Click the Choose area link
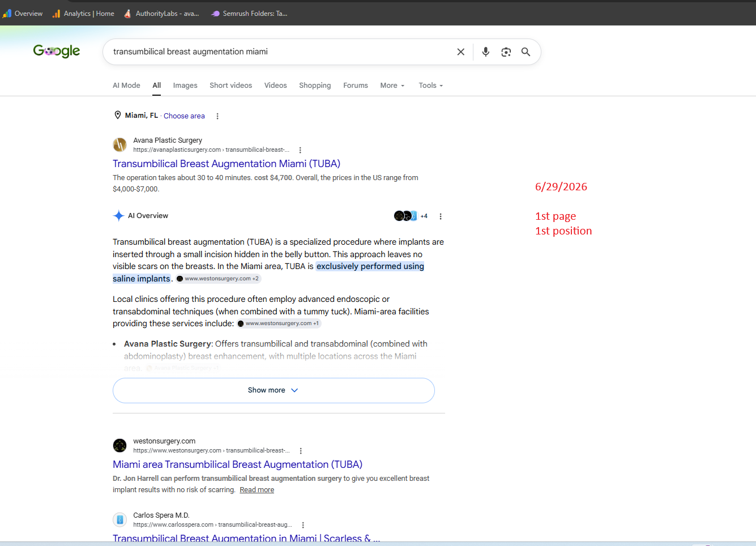The image size is (756, 546). click(x=184, y=116)
